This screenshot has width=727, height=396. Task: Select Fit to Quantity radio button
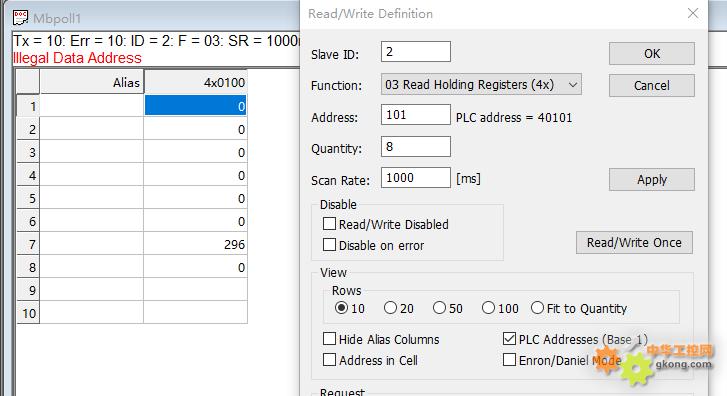(537, 308)
